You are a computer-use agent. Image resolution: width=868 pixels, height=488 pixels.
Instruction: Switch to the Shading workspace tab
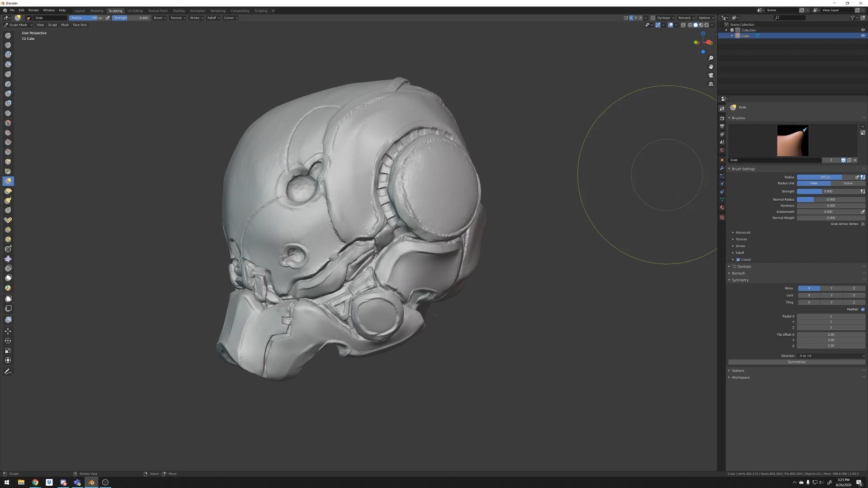(x=179, y=11)
